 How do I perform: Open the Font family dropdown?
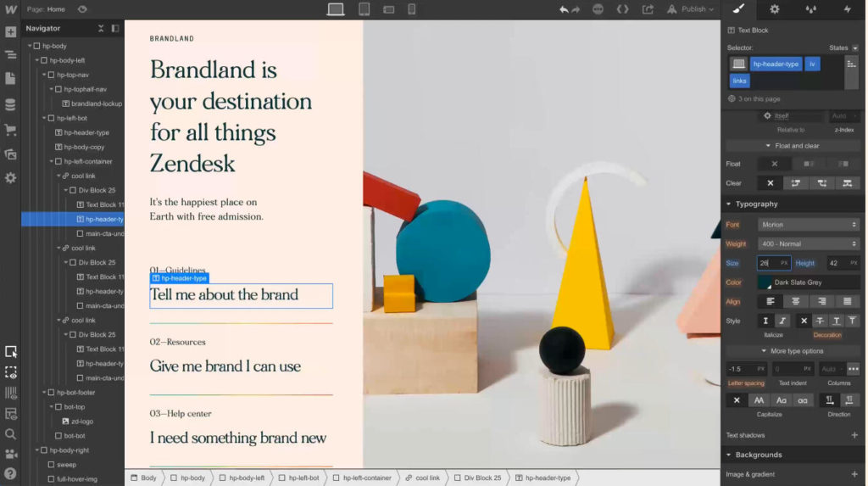[809, 225]
